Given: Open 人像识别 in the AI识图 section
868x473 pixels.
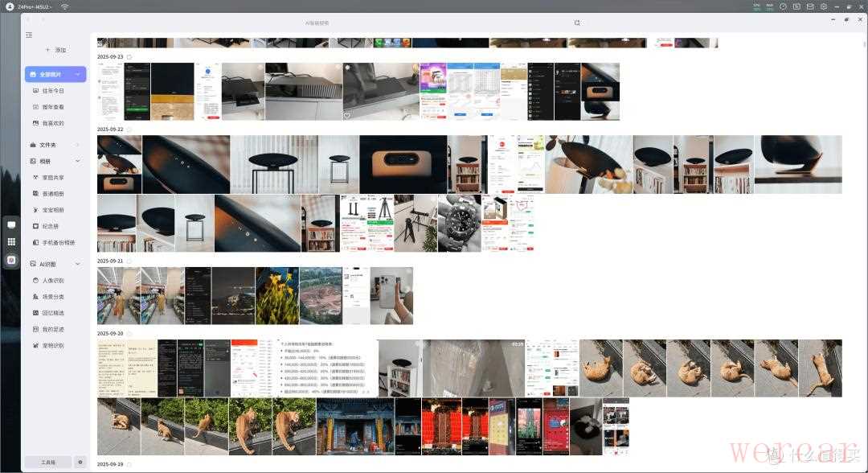Looking at the screenshot, I should (53, 281).
